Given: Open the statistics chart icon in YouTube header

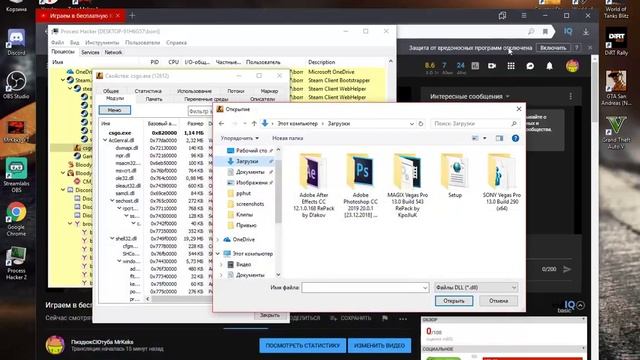Looking at the screenshot, I should click(475, 66).
